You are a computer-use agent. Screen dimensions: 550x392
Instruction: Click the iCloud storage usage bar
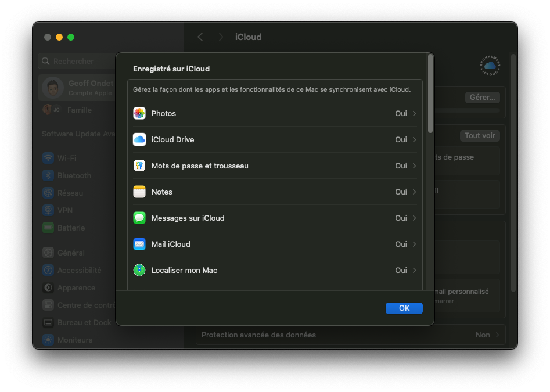pyautogui.click(x=467, y=110)
